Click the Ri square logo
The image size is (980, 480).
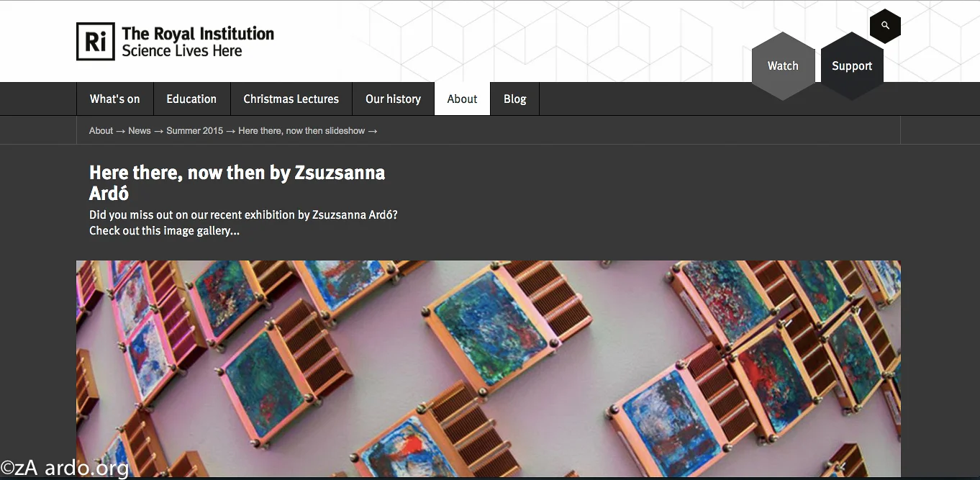pos(96,42)
